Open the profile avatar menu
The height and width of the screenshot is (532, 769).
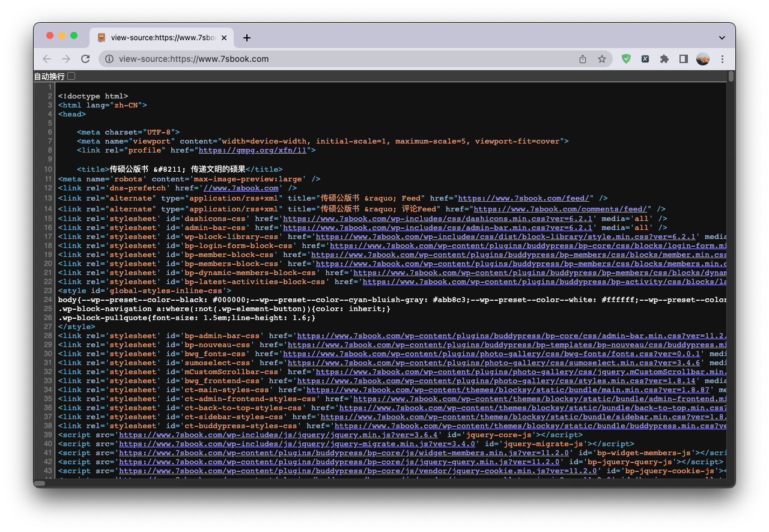click(x=703, y=59)
